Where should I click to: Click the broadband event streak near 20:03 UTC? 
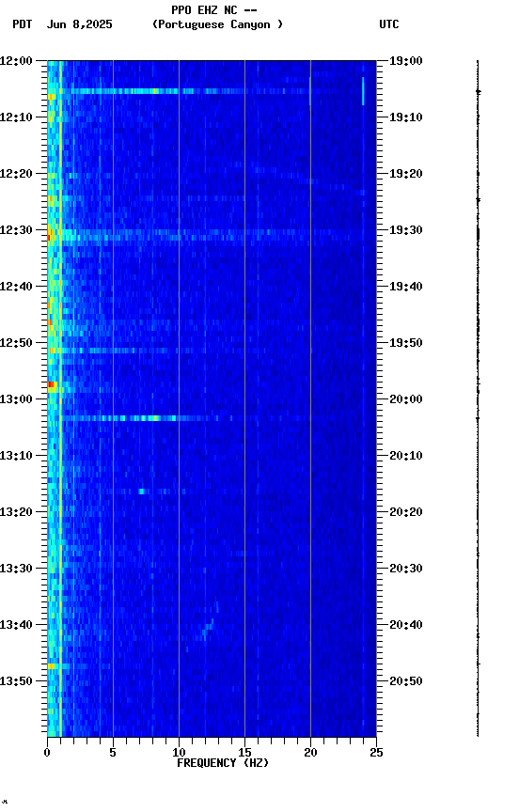(x=140, y=418)
